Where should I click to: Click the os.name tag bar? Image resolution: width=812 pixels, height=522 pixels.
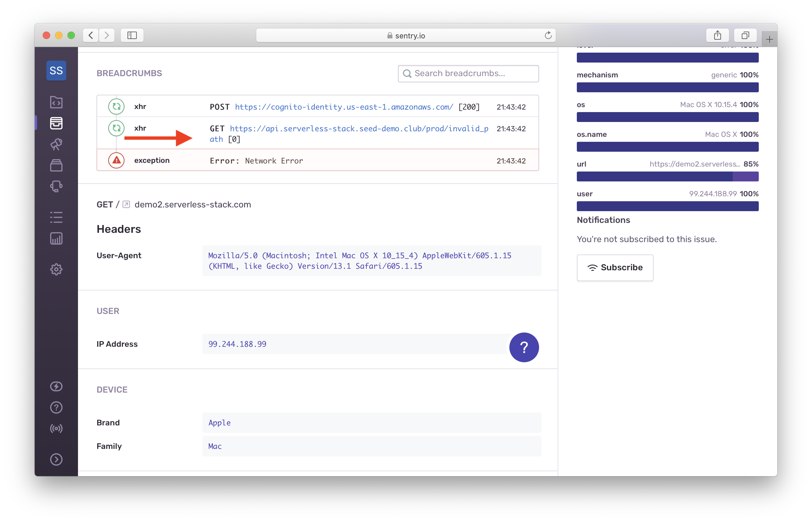point(667,147)
